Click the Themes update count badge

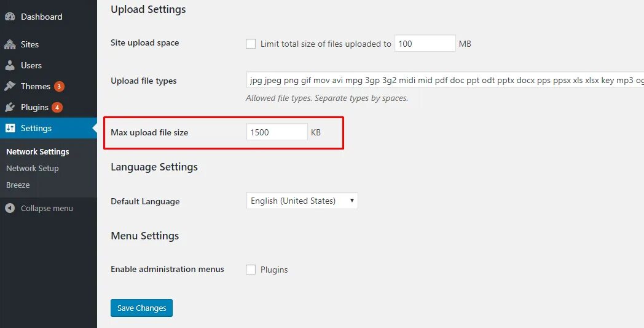click(x=59, y=86)
